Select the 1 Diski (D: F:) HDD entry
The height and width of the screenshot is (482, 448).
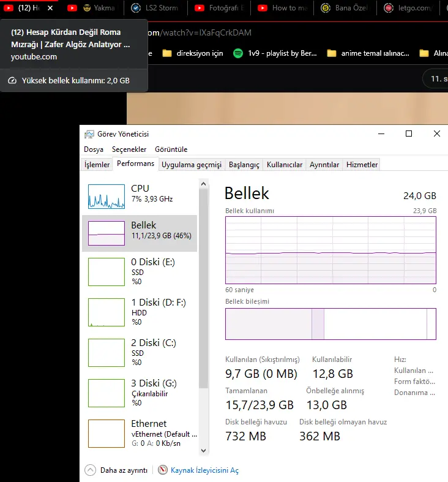coord(140,312)
